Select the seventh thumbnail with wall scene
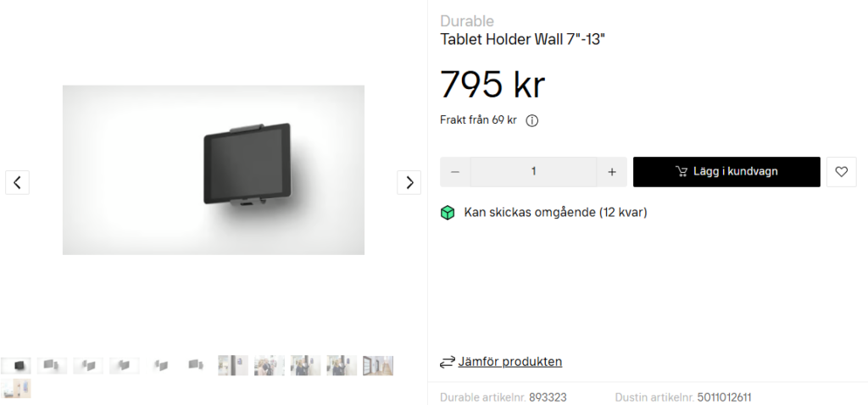 pyautogui.click(x=233, y=366)
